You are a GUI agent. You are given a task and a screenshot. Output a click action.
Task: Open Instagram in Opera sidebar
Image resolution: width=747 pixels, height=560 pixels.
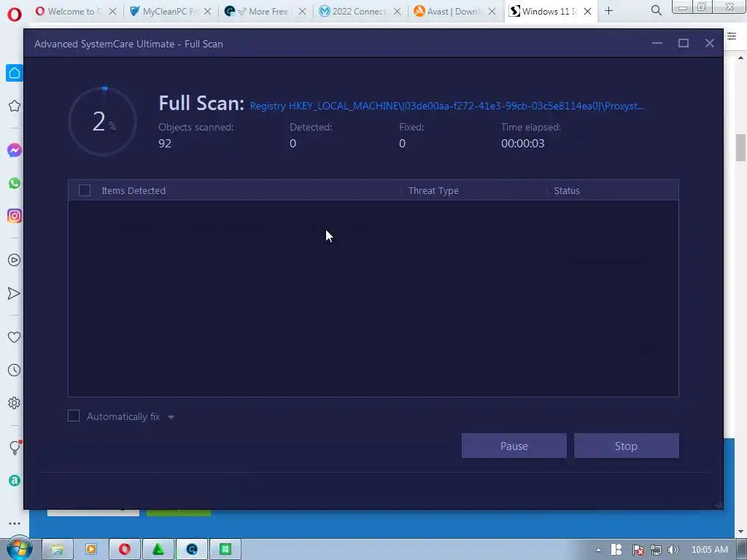click(15, 216)
